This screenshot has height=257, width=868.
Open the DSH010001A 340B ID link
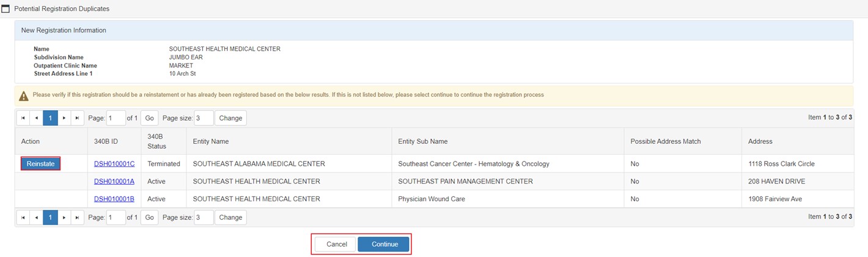(x=114, y=182)
